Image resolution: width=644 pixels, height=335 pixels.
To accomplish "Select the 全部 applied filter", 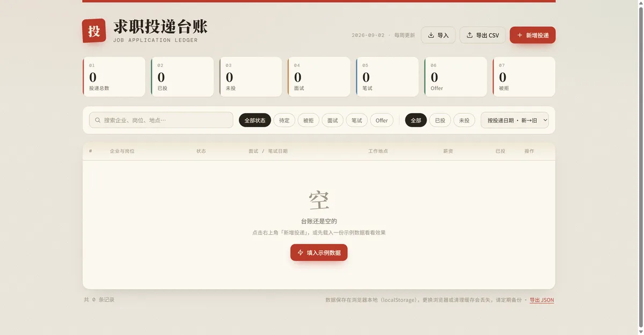I will (416, 120).
